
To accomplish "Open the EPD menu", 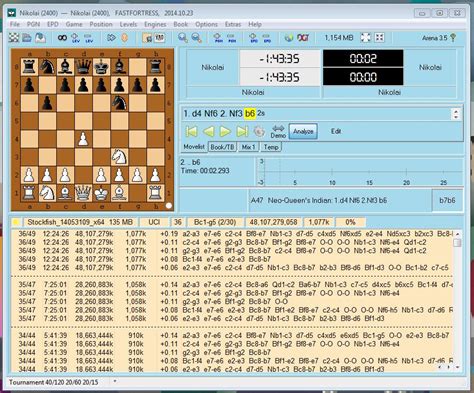I will (53, 24).
